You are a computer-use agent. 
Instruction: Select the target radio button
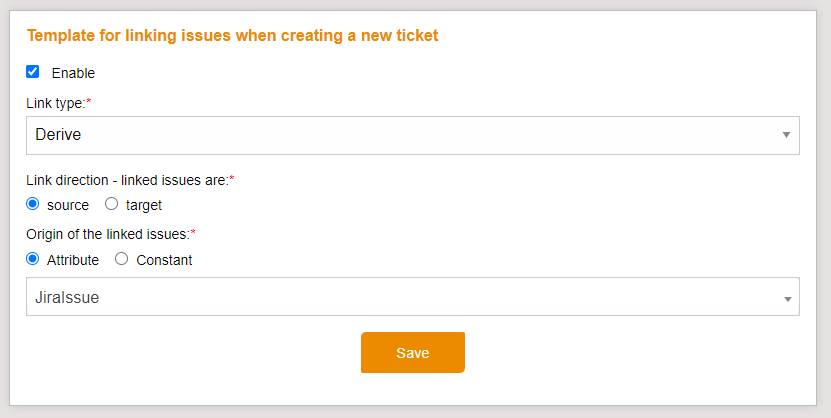112,204
